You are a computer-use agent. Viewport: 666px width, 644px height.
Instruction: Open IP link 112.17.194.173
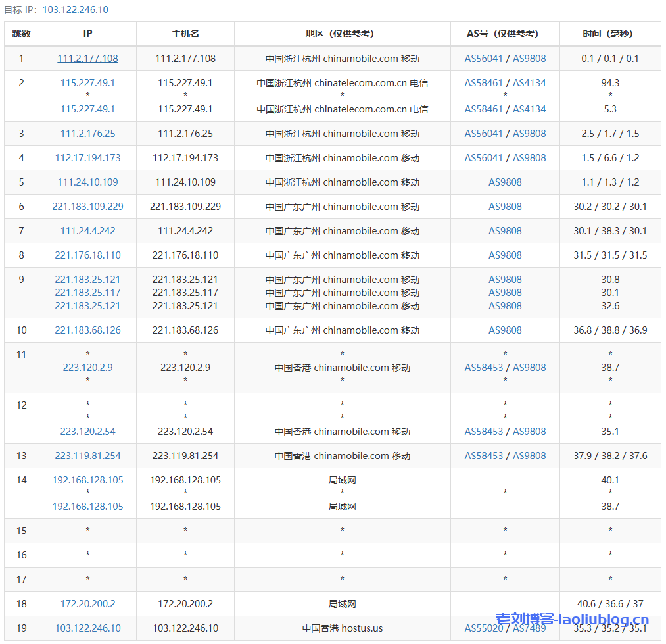coord(87,158)
